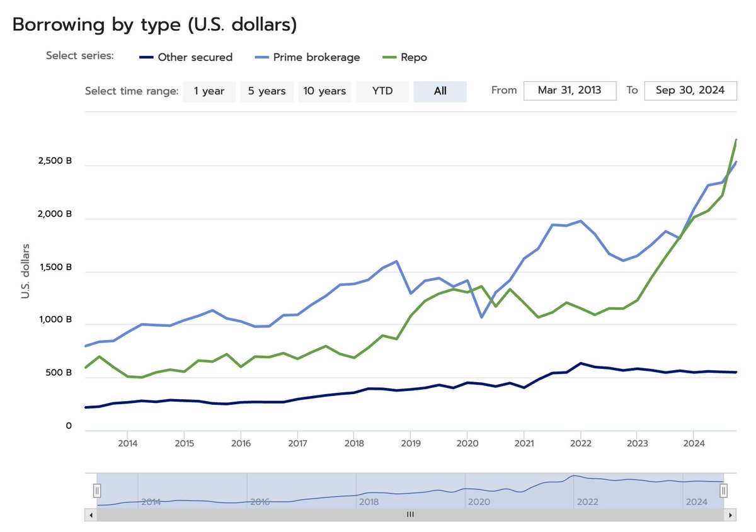Click the From date field showing Mar 31, 2013
The width and height of the screenshot is (756, 532).
tap(570, 90)
